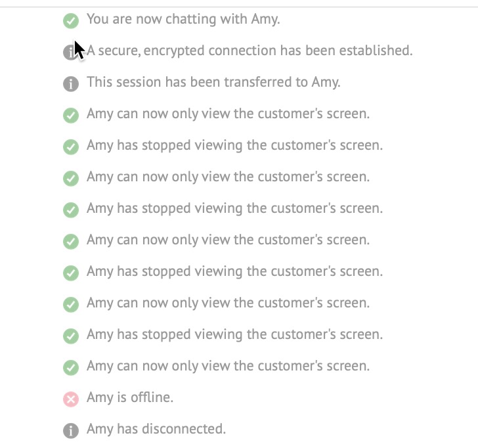
Task: Click the red X icon next to "Amy is offline"
Action: (71, 399)
